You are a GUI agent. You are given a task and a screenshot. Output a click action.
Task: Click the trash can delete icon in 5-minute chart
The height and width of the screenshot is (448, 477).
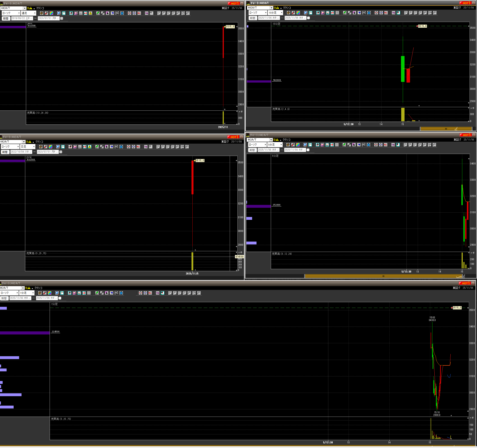368,145
